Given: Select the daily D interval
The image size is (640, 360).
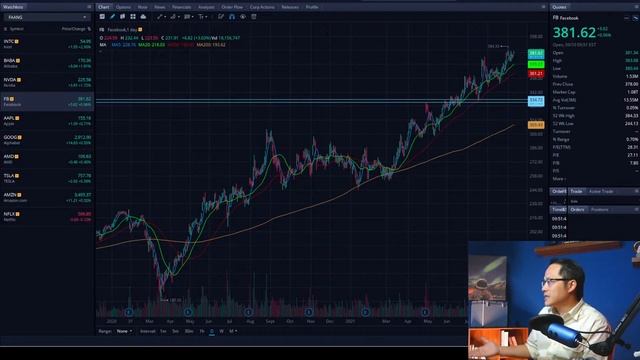Looking at the screenshot, I should pos(212,331).
